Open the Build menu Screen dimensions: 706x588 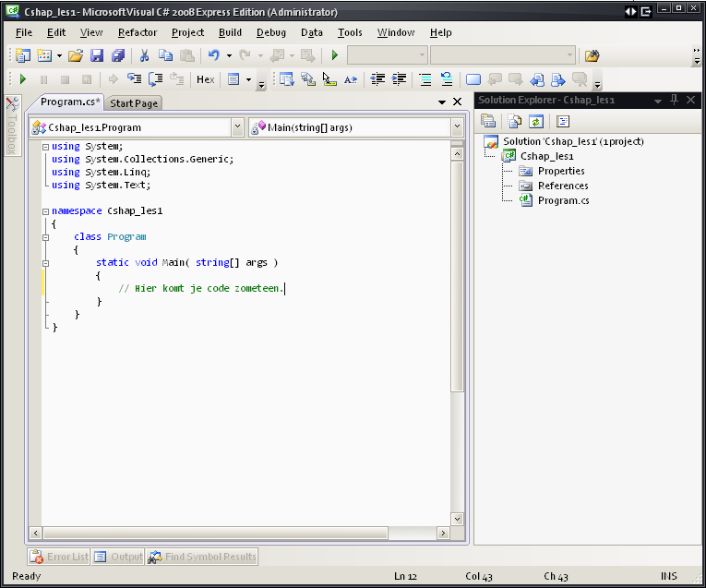click(x=230, y=32)
